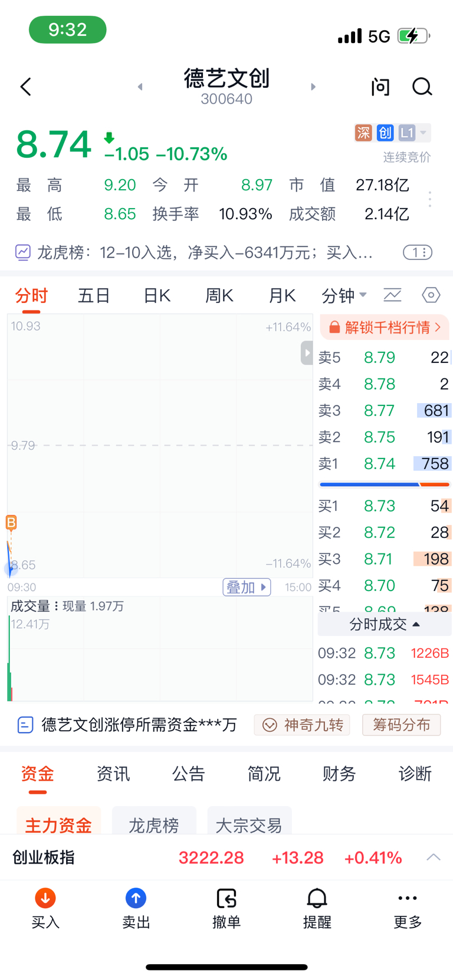Select the 五日 chart tab

[x=94, y=295]
